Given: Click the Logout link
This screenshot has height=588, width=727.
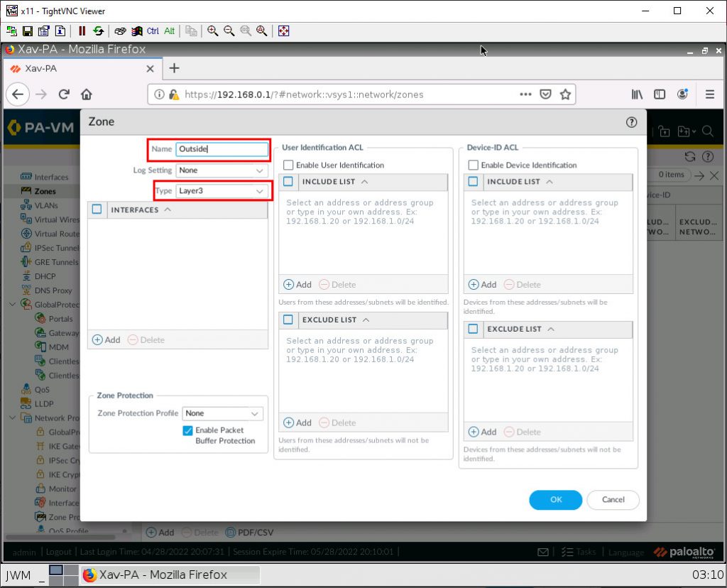Looking at the screenshot, I should click(58, 552).
